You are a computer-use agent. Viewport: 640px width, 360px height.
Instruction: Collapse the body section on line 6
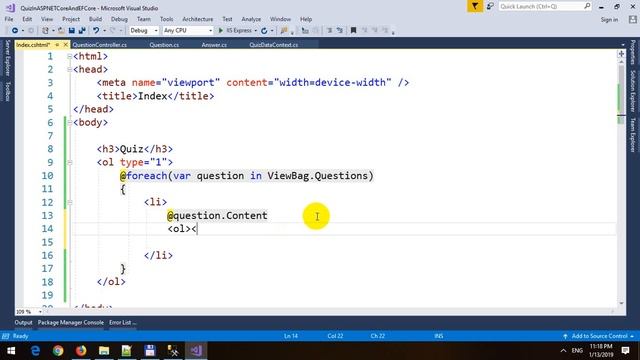click(69, 122)
